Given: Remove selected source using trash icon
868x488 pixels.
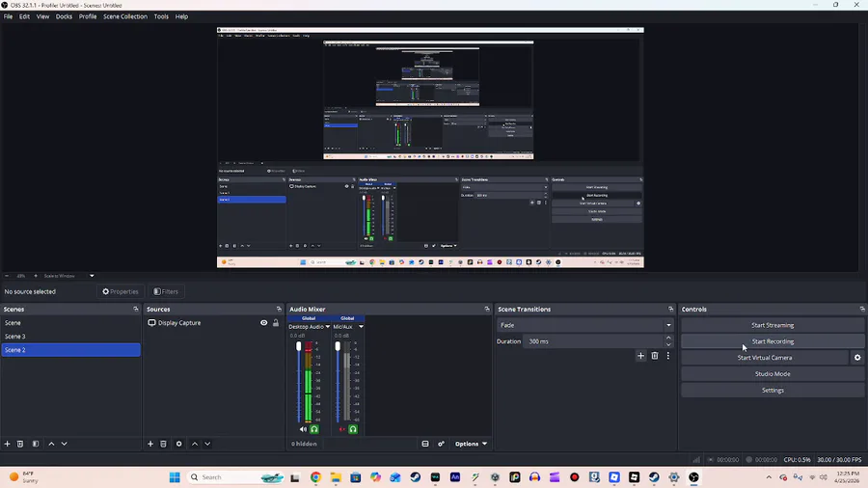Looking at the screenshot, I should 163,444.
